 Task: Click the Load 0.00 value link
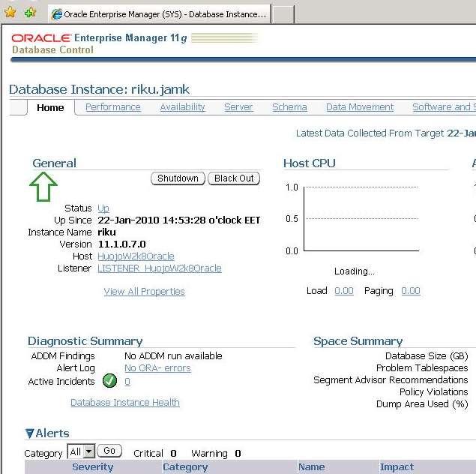pyautogui.click(x=344, y=290)
